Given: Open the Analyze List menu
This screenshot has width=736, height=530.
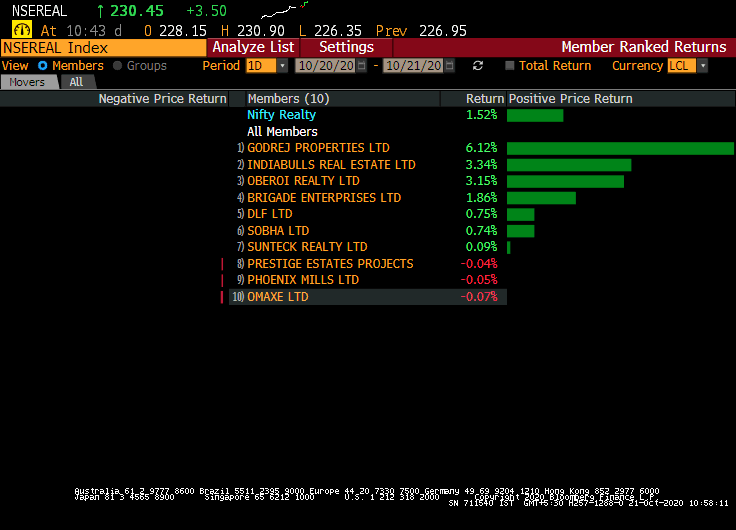Looking at the screenshot, I should 253,47.
